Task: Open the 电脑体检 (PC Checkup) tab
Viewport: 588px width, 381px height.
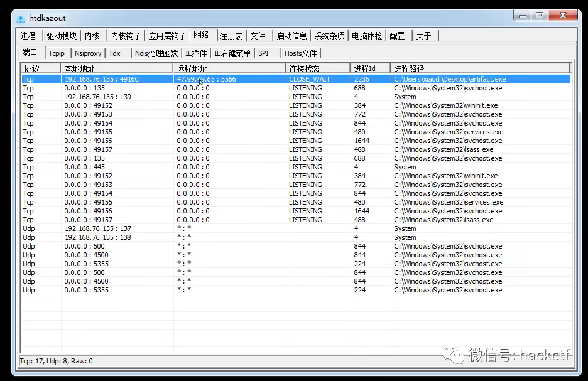Action: pos(367,36)
